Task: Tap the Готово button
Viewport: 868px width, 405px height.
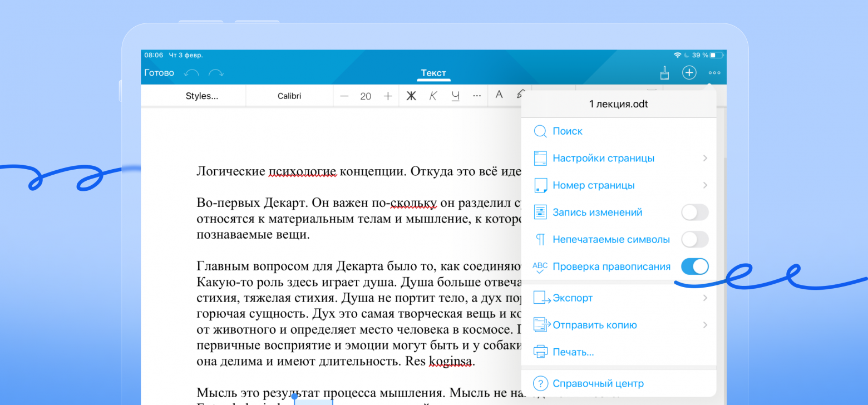Action: [x=159, y=73]
